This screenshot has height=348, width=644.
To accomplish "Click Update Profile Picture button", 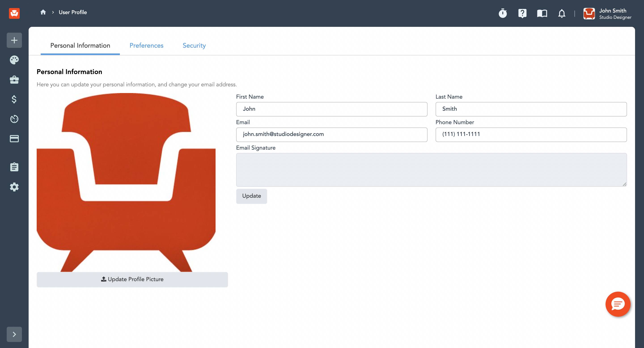I will click(x=132, y=280).
